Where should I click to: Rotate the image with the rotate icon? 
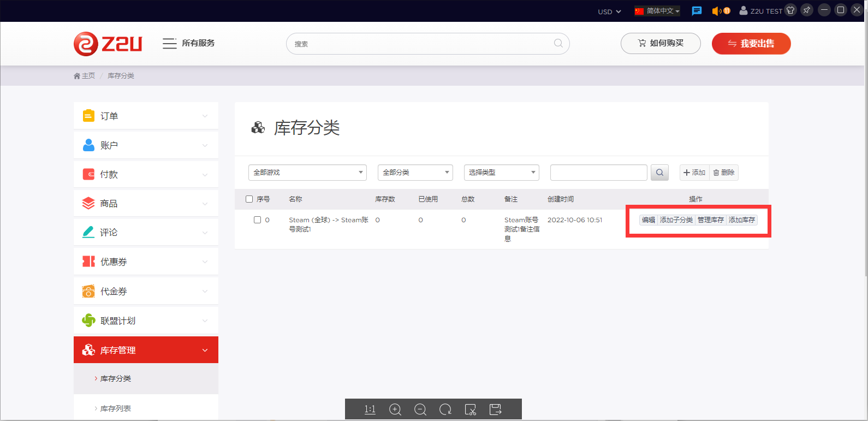tap(445, 410)
